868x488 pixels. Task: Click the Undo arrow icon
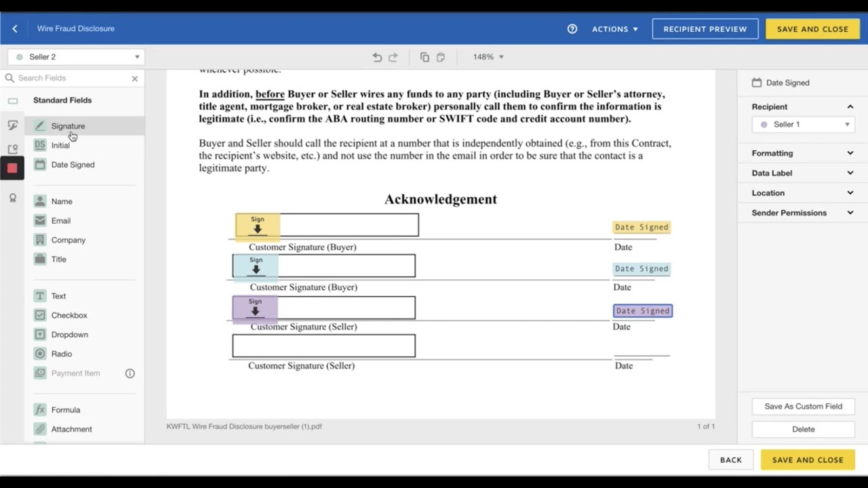pos(378,57)
